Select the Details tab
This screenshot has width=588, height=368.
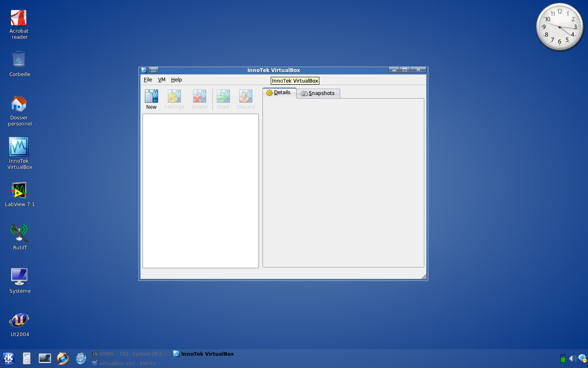click(279, 93)
